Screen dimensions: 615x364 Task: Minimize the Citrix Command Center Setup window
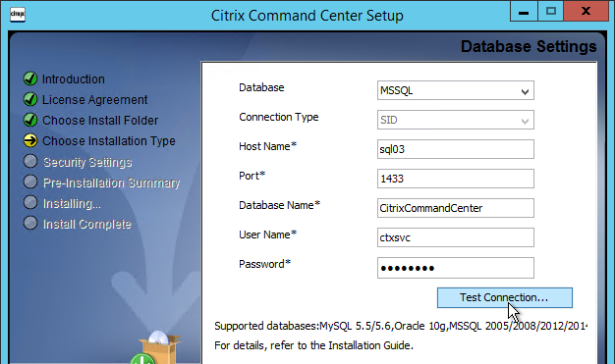(524, 12)
